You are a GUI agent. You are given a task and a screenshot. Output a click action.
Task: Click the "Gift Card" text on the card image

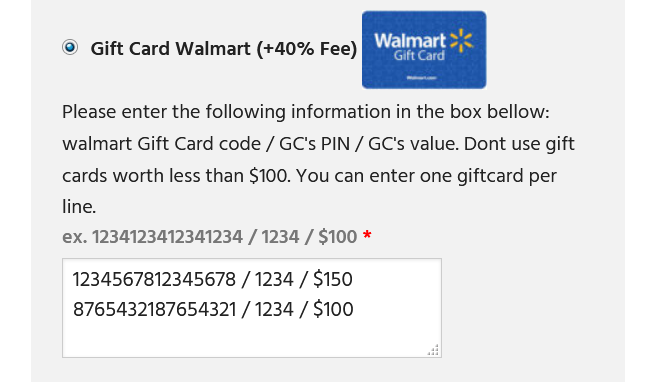coord(419,56)
